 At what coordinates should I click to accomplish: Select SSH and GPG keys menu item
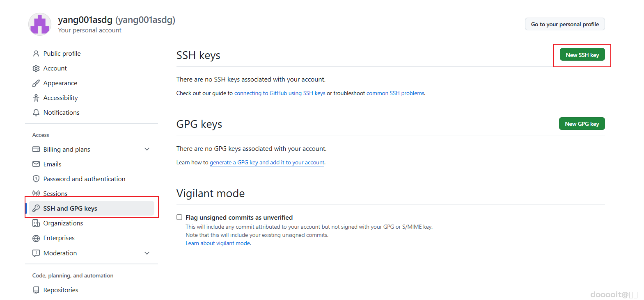[x=70, y=209]
